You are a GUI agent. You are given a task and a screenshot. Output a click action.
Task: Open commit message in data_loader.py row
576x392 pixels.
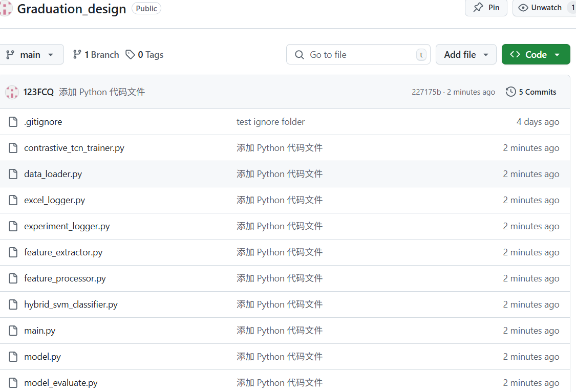pyautogui.click(x=280, y=174)
